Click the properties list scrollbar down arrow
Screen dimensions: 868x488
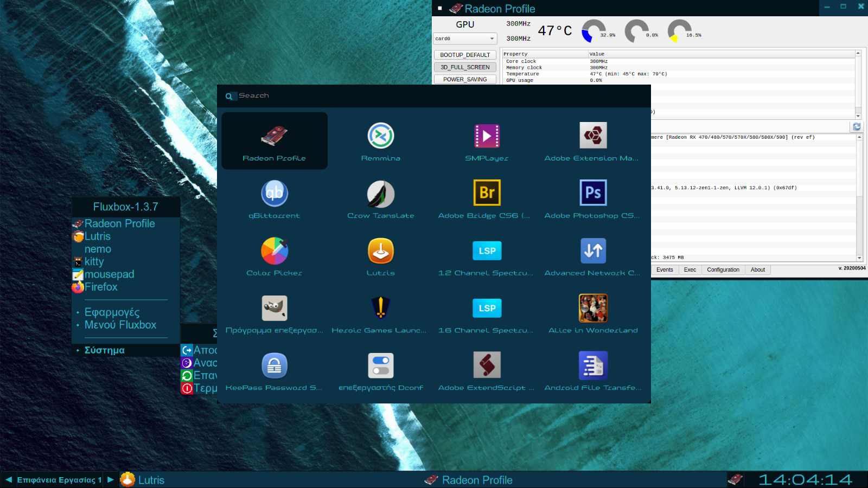(858, 116)
